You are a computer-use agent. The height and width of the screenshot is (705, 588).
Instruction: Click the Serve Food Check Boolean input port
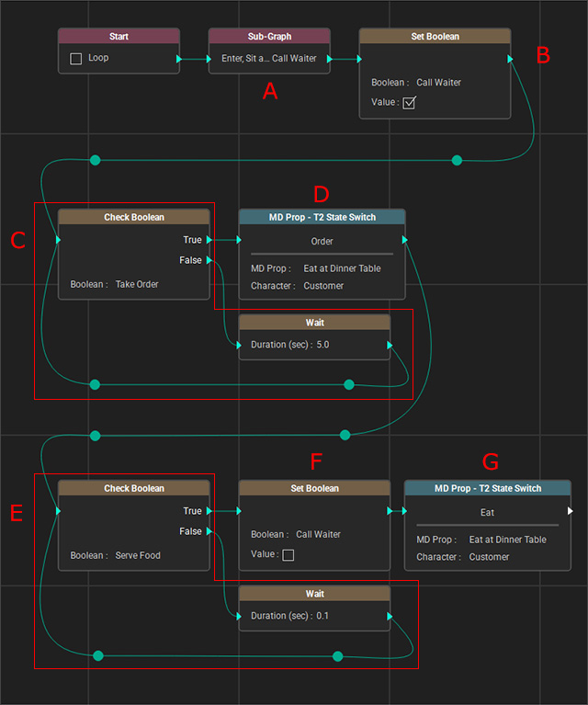tap(58, 511)
